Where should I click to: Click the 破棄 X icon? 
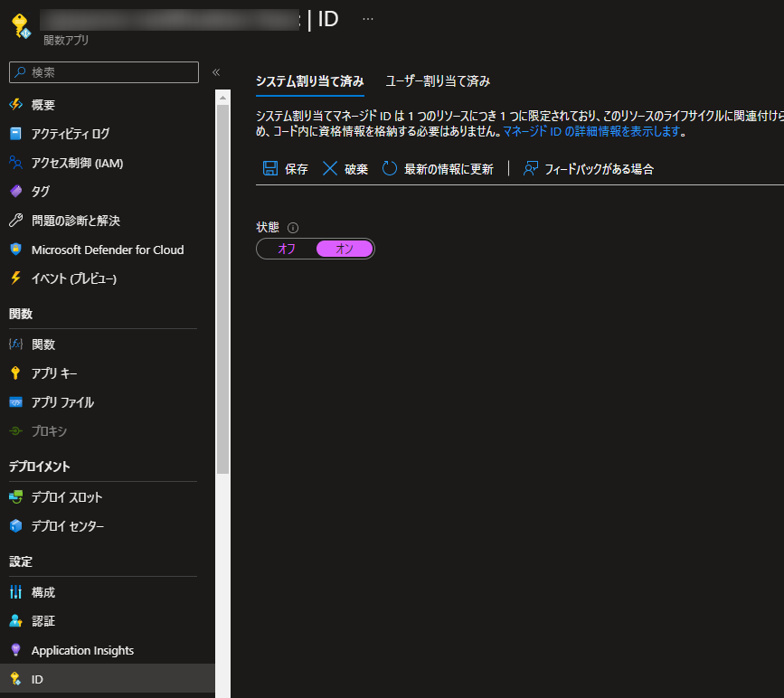click(330, 168)
